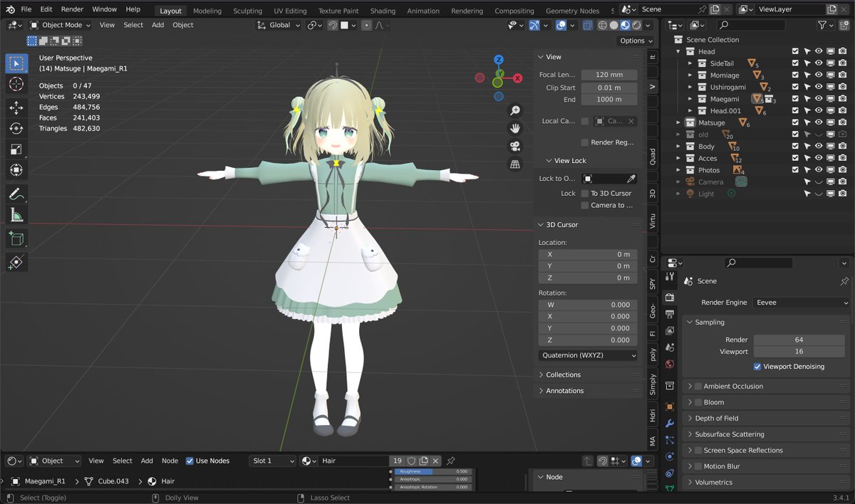Toggle Camera to View lock checkbox
The image size is (855, 504).
[x=585, y=205]
